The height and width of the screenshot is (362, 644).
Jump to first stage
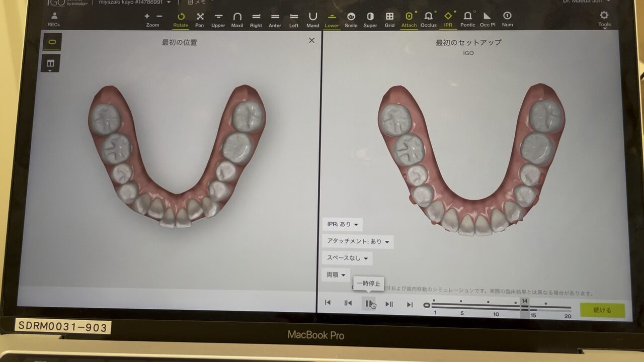[328, 303]
